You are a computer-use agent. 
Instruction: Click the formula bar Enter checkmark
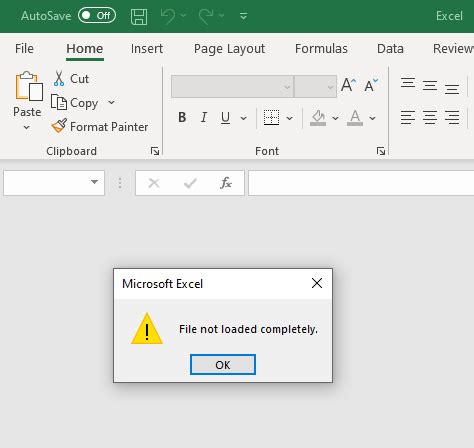[x=190, y=183]
